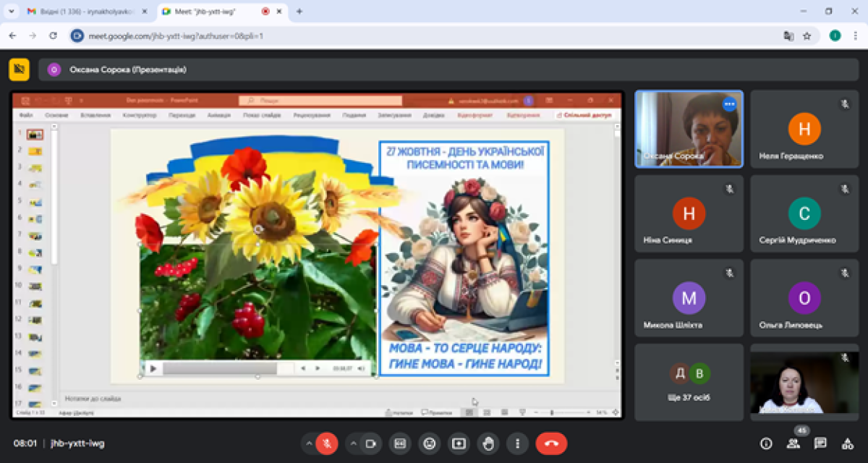The width and height of the screenshot is (868, 463).
Task: Open the Activities panel icon
Action: [x=847, y=443]
